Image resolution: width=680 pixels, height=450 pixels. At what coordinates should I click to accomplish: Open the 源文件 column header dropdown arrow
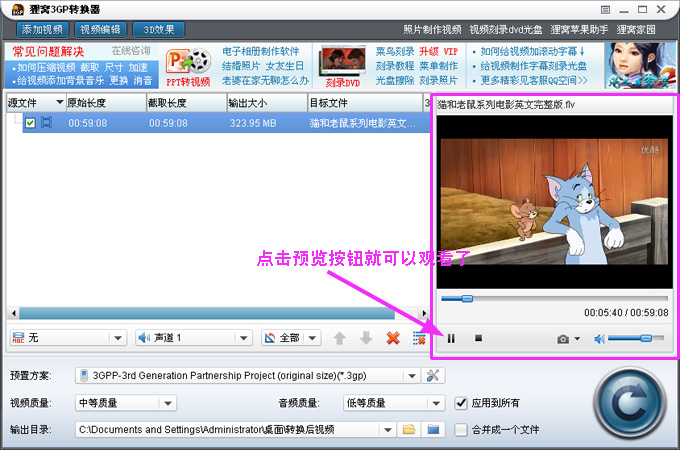pyautogui.click(x=59, y=103)
